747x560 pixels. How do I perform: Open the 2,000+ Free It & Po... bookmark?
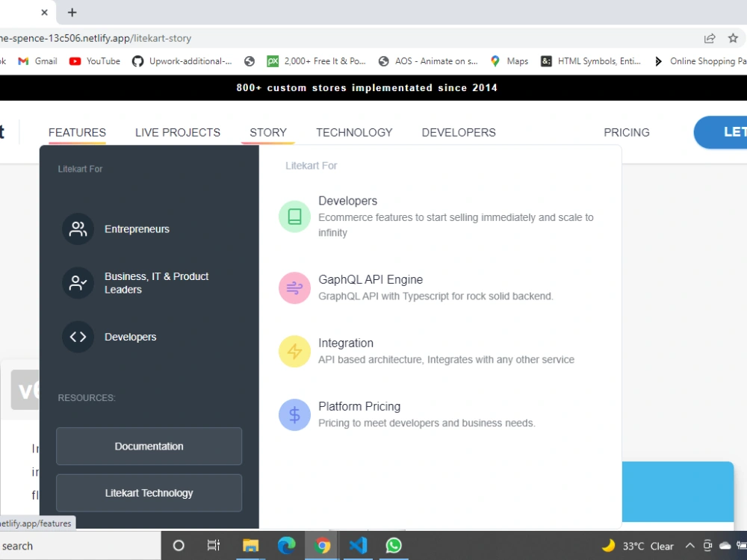tap(316, 61)
